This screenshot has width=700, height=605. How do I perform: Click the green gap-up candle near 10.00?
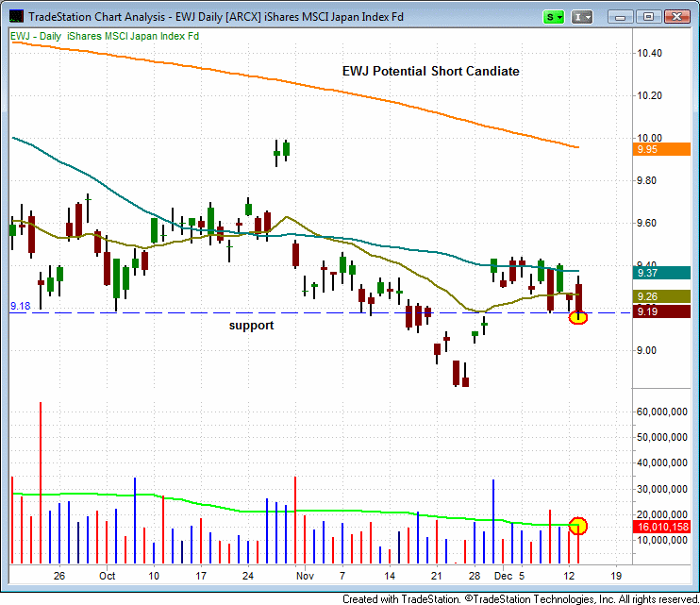286,149
